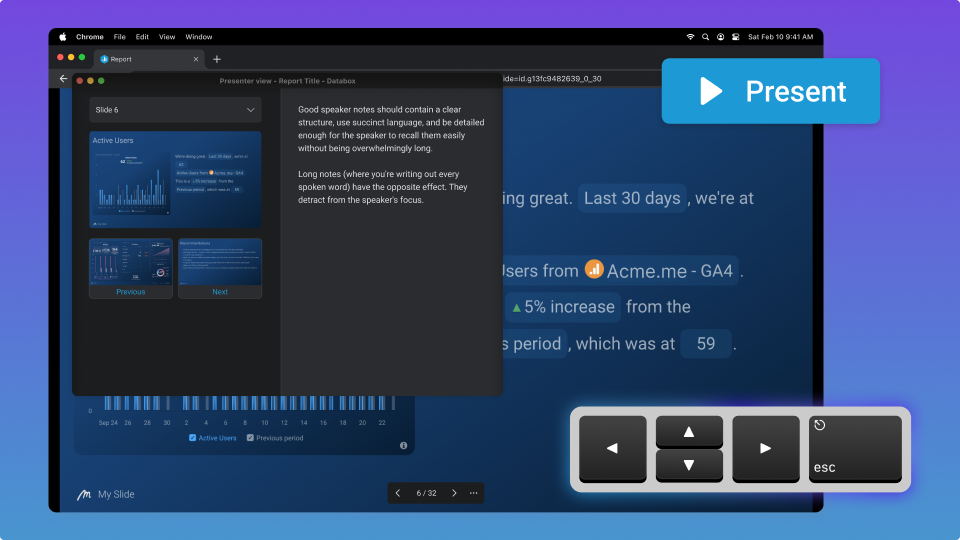Click the Next link label
The height and width of the screenshot is (540, 960).
pyautogui.click(x=220, y=292)
